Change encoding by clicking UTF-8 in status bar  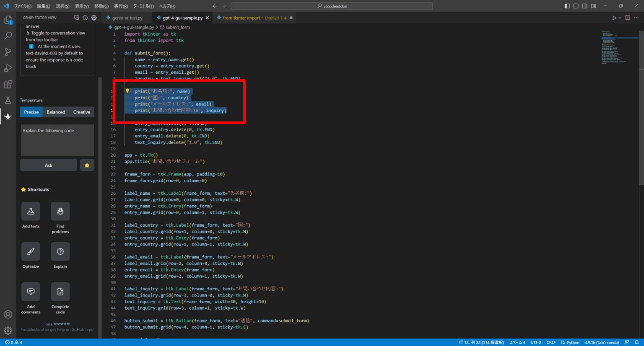[x=536, y=342]
